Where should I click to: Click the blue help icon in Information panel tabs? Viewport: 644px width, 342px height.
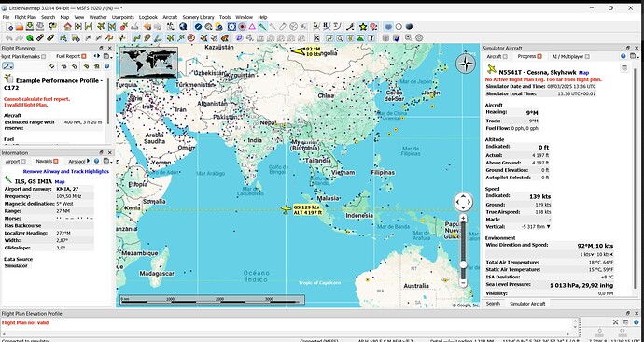[96, 161]
